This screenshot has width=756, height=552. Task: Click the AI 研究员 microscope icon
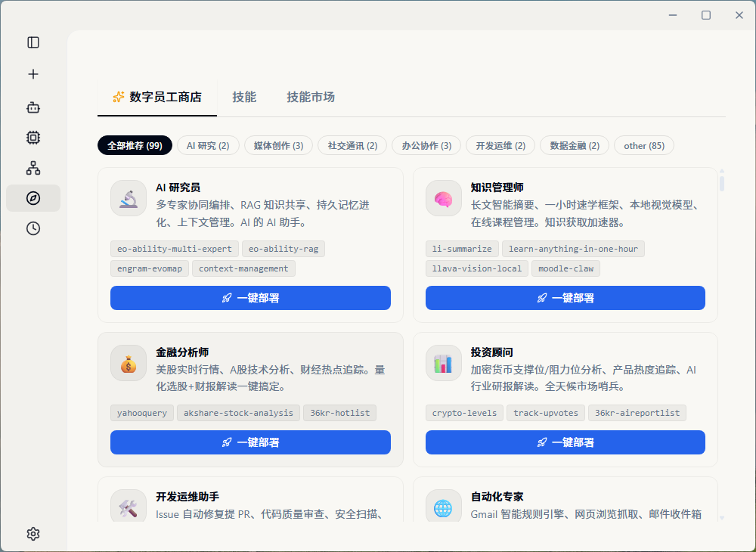click(129, 198)
